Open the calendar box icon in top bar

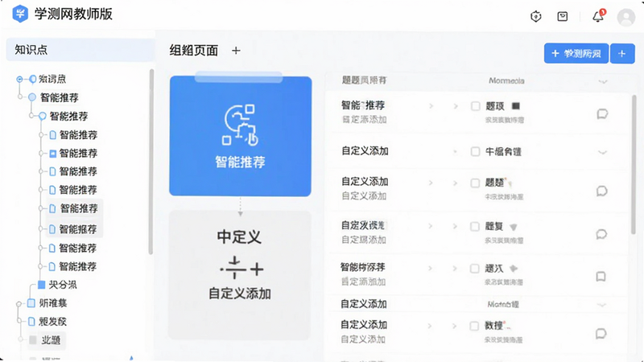click(562, 16)
